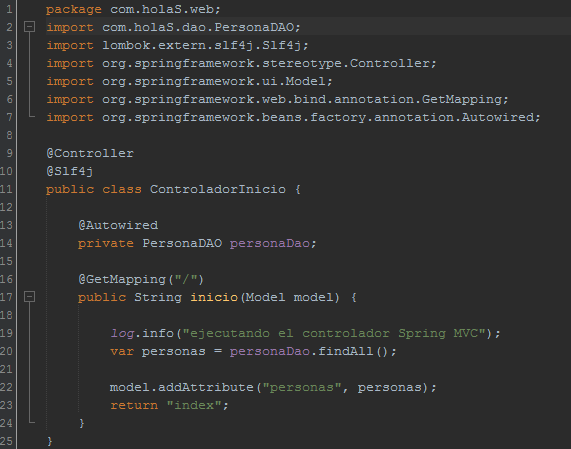Screen dimensions: 571x449
Task: Click 'personas' variable on line 20
Action: 174,352
